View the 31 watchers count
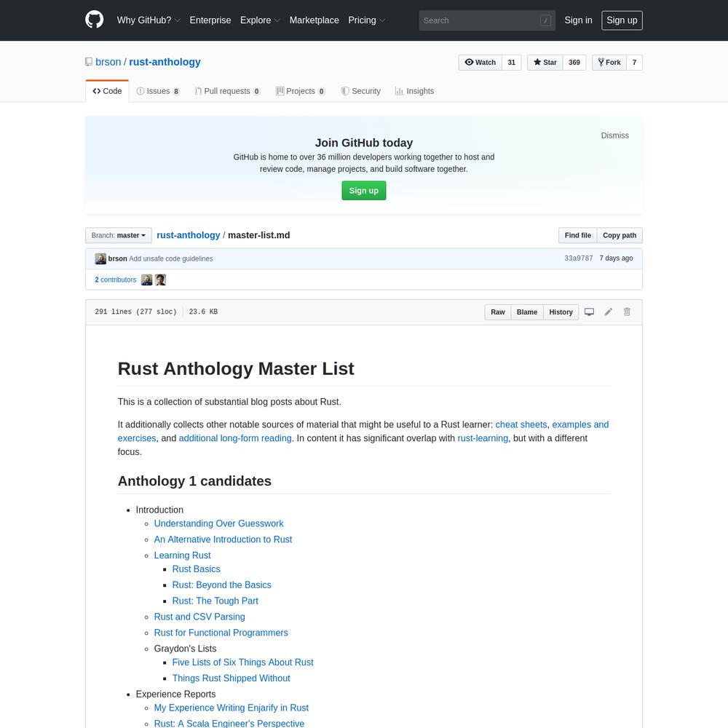 click(x=511, y=62)
